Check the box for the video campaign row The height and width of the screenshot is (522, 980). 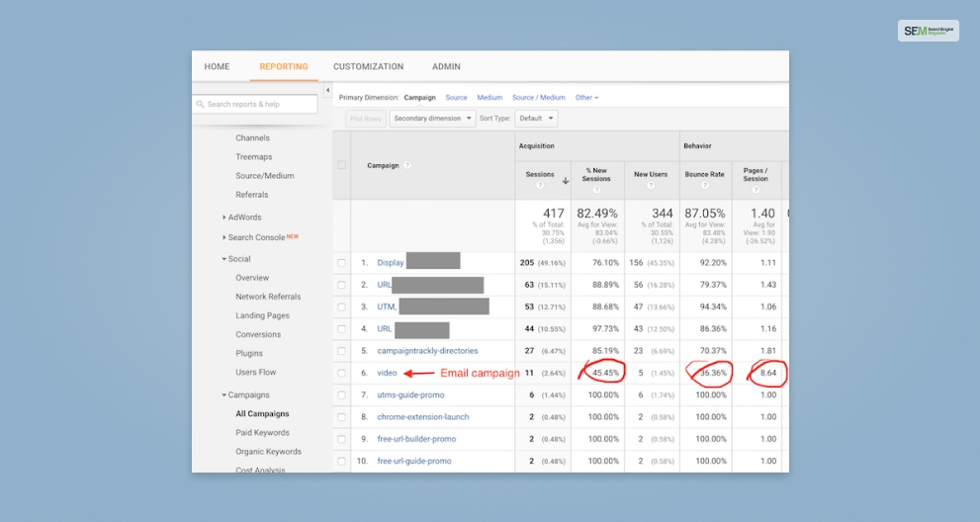[x=342, y=373]
